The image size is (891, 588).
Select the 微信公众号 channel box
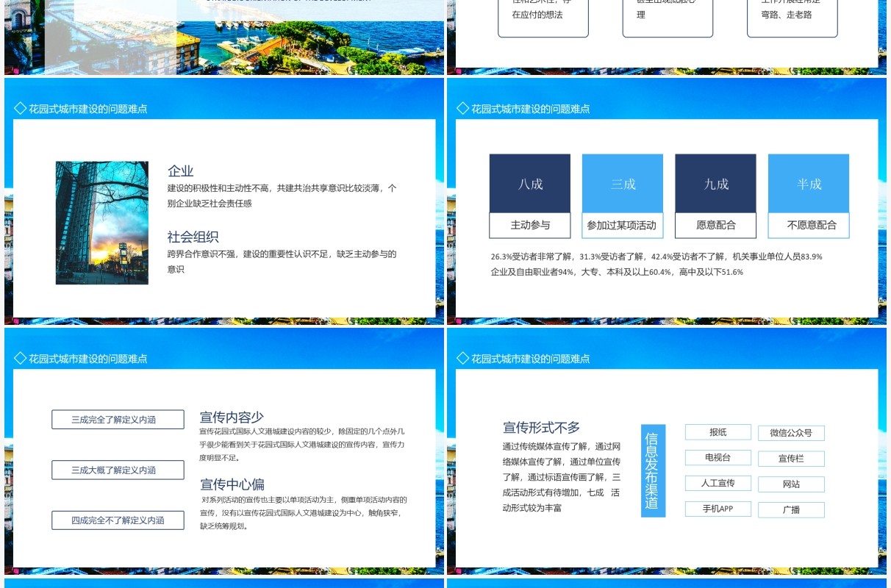click(x=791, y=433)
